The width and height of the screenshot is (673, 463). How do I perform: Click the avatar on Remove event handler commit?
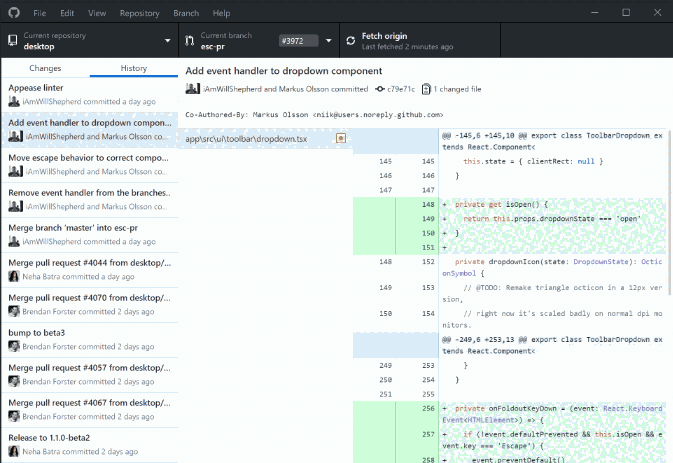(15, 206)
